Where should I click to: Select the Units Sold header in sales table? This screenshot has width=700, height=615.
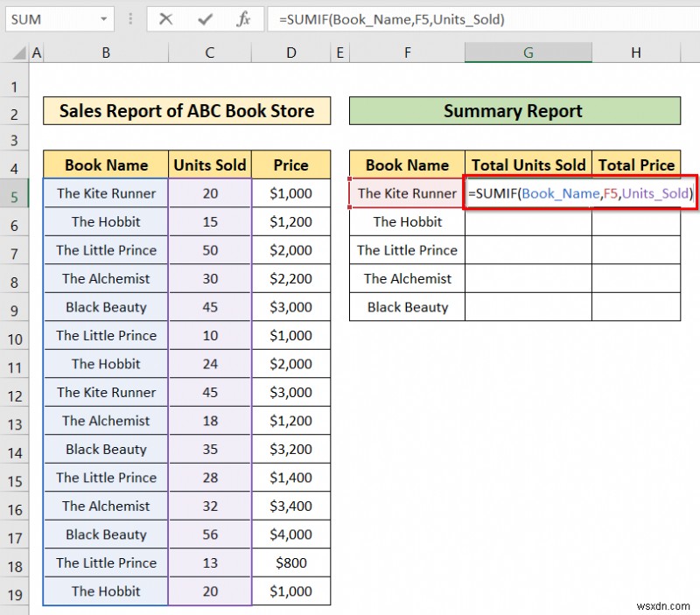[209, 164]
